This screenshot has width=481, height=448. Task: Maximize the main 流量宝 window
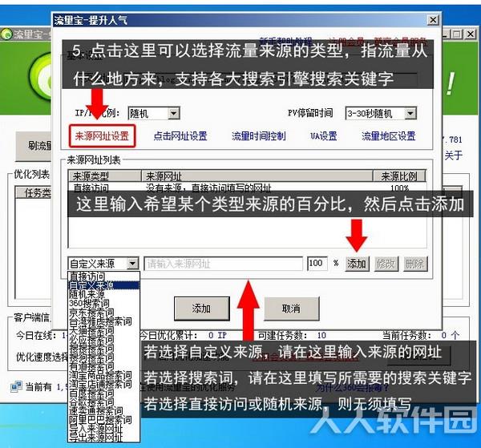[x=458, y=34]
